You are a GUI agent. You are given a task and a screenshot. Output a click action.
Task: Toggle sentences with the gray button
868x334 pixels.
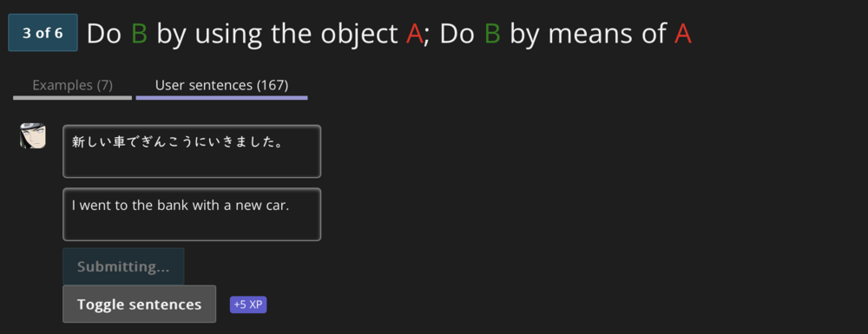pyautogui.click(x=139, y=305)
